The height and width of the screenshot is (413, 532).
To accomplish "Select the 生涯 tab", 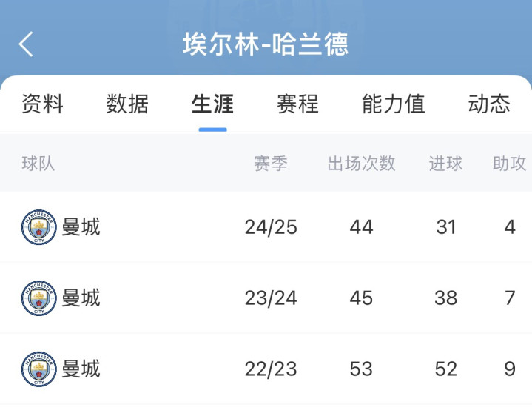I will pyautogui.click(x=212, y=104).
